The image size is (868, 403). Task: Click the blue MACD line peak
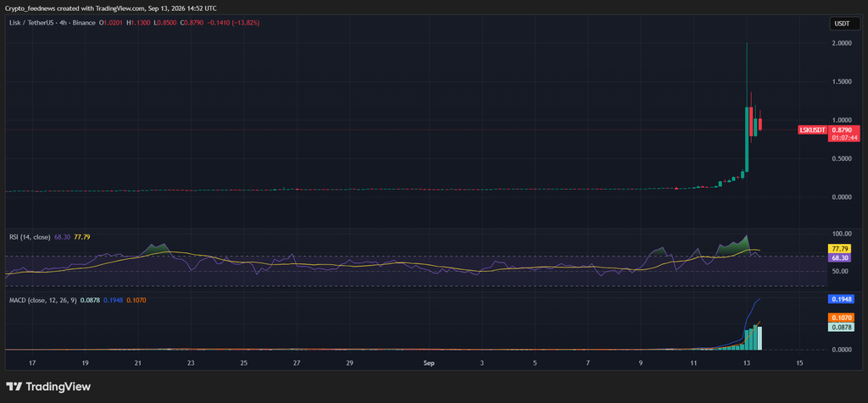tap(759, 299)
